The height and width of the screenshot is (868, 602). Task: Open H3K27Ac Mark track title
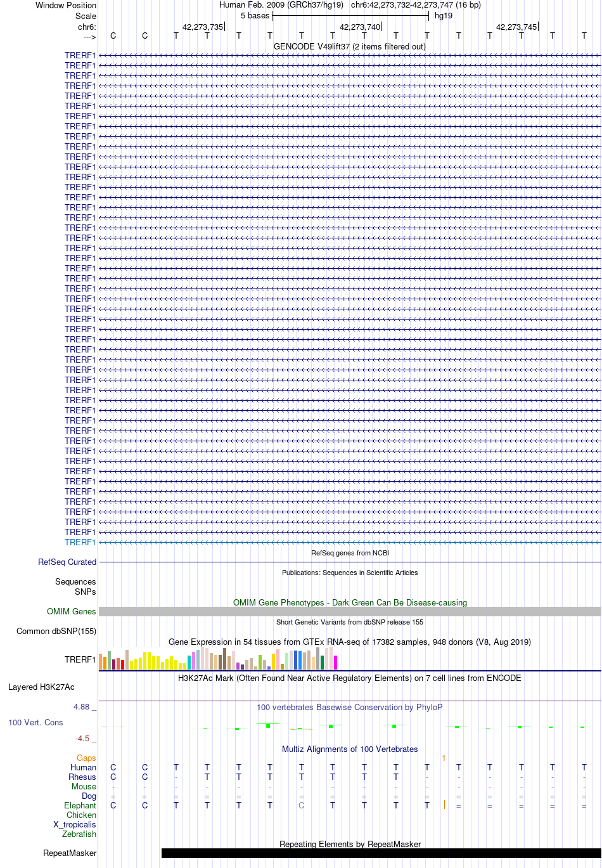[x=350, y=678]
